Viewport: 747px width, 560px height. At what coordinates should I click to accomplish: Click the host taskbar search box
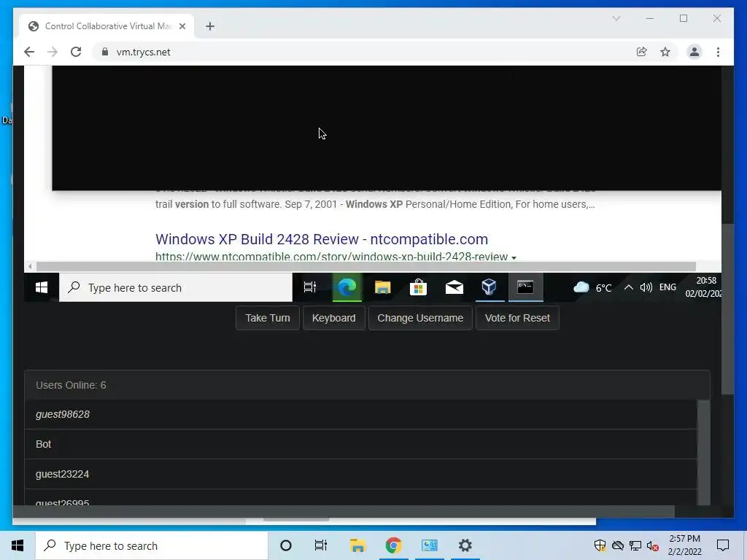(x=152, y=545)
